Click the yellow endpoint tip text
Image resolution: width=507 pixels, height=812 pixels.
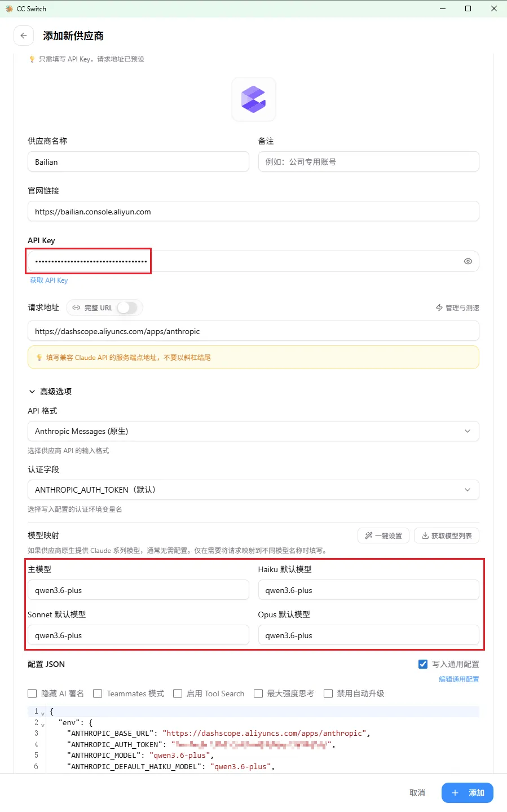129,358
